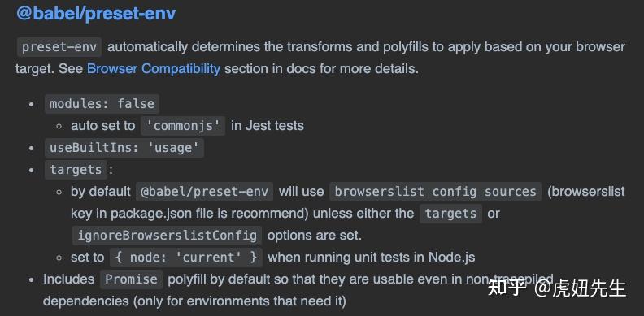This screenshot has height=316, width=644.
Task: Click the browserslist config sources code snippet
Action: pos(435,192)
